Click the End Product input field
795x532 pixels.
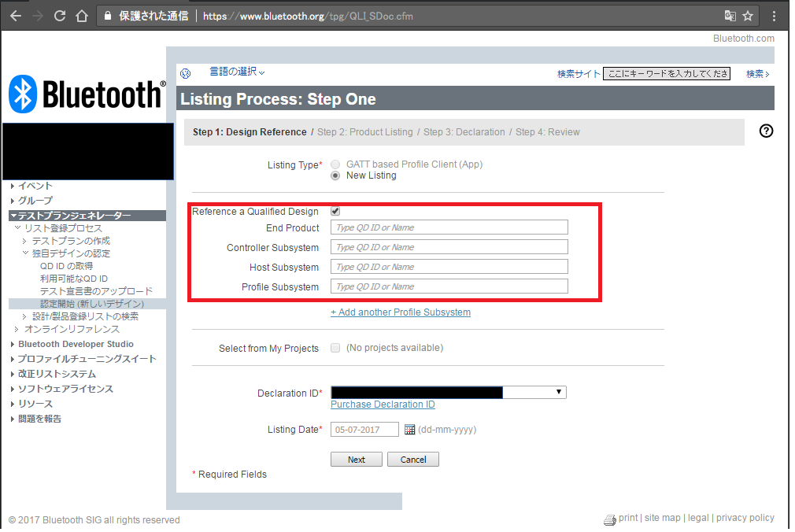449,227
